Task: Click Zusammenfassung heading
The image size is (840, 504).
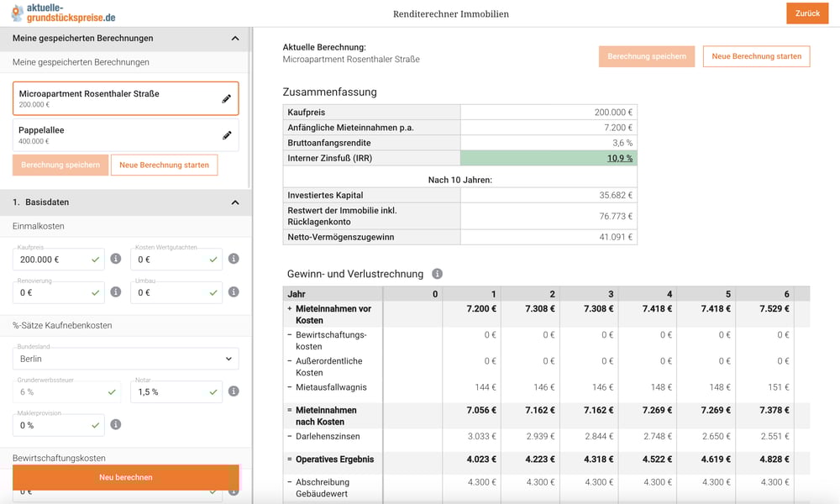Action: 329,92
